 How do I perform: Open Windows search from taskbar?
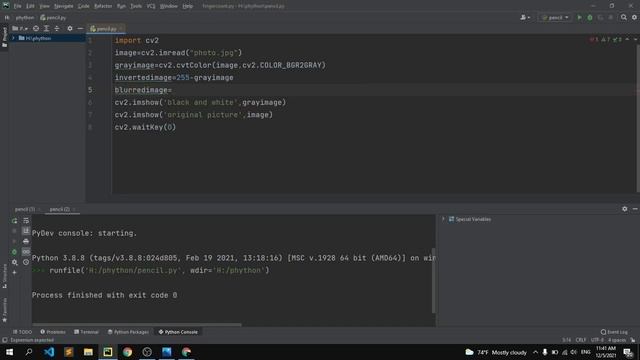tap(29, 352)
